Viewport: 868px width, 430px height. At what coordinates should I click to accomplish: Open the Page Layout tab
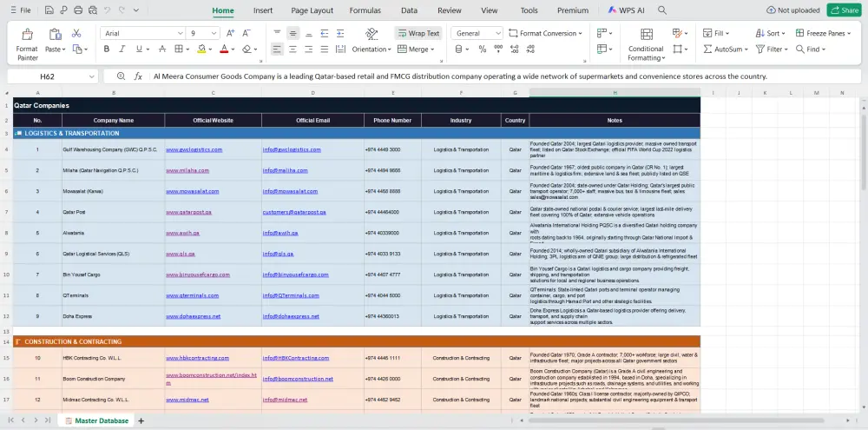(x=312, y=10)
